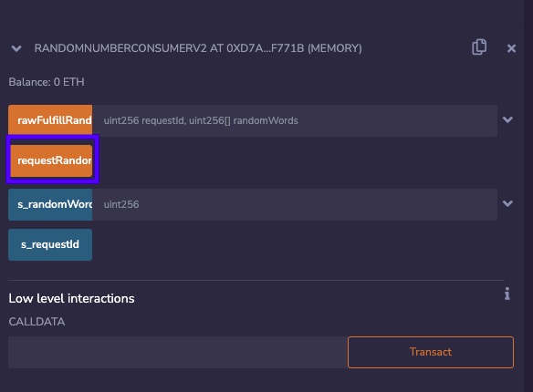The width and height of the screenshot is (533, 392).
Task: Expand the s_randomWords parameters chevron
Action: click(x=507, y=203)
